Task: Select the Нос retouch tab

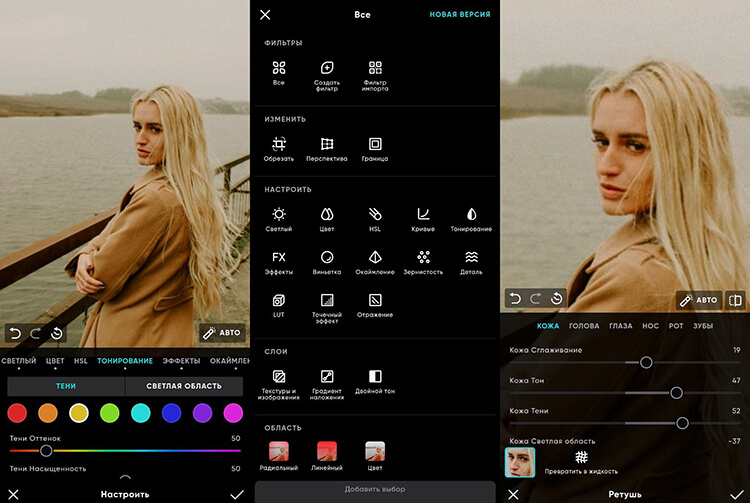Action: click(x=651, y=326)
